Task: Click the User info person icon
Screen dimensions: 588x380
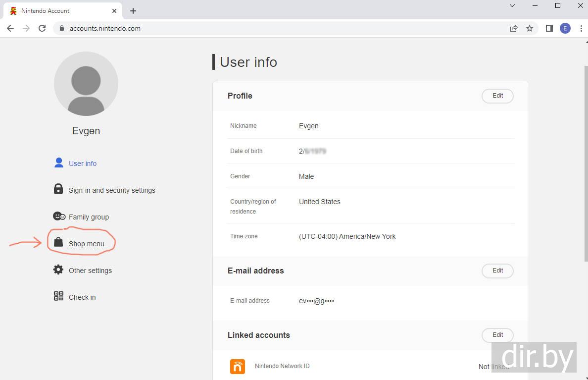Action: pos(59,163)
